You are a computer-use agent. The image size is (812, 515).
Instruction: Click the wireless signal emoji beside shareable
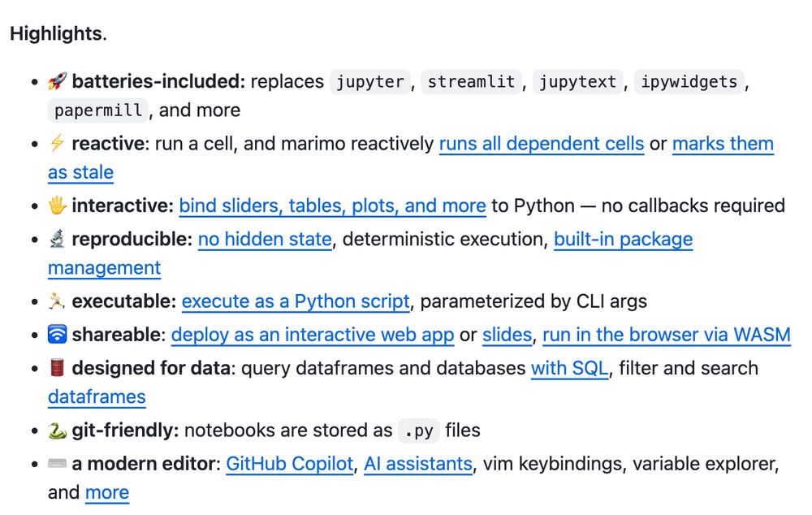point(57,335)
